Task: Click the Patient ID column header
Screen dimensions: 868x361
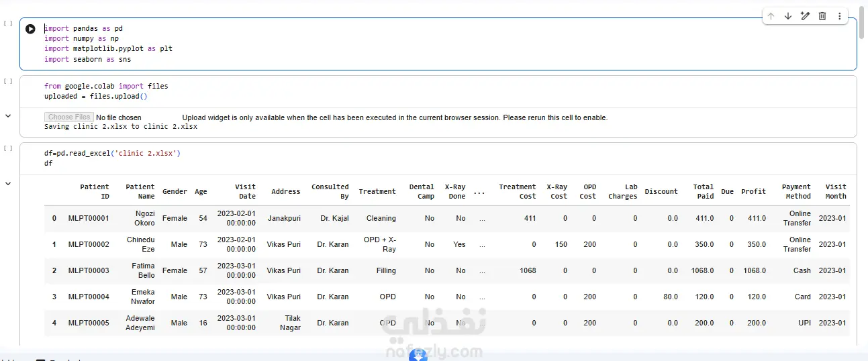Action: click(95, 191)
